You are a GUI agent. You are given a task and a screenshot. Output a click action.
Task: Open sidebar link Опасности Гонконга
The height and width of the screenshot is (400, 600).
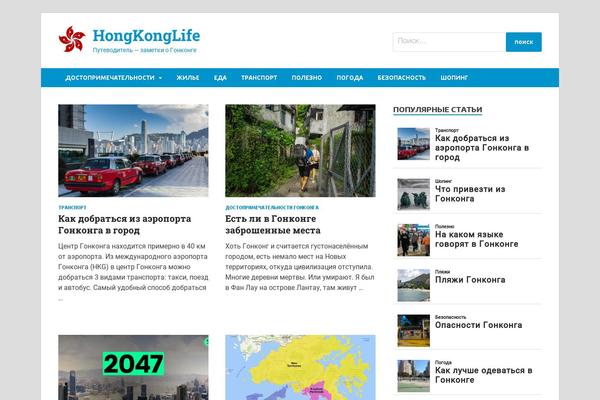478,325
